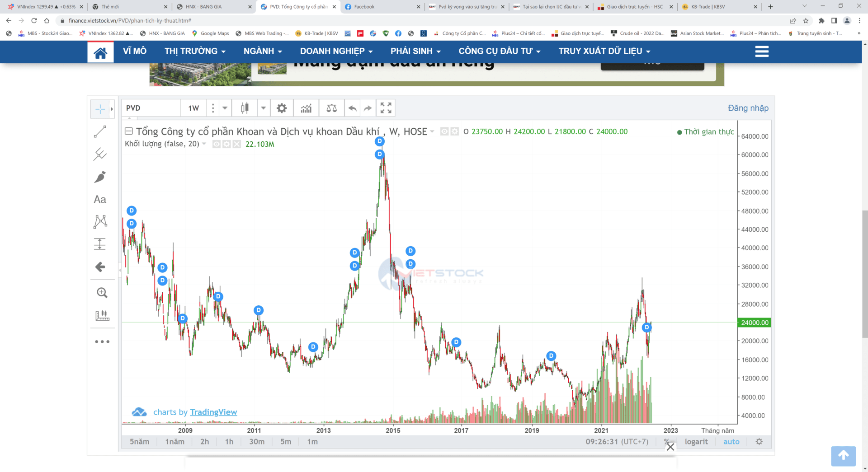Open the hamburger menu in blue navbar
Image resolution: width=868 pixels, height=472 pixels.
(x=762, y=51)
